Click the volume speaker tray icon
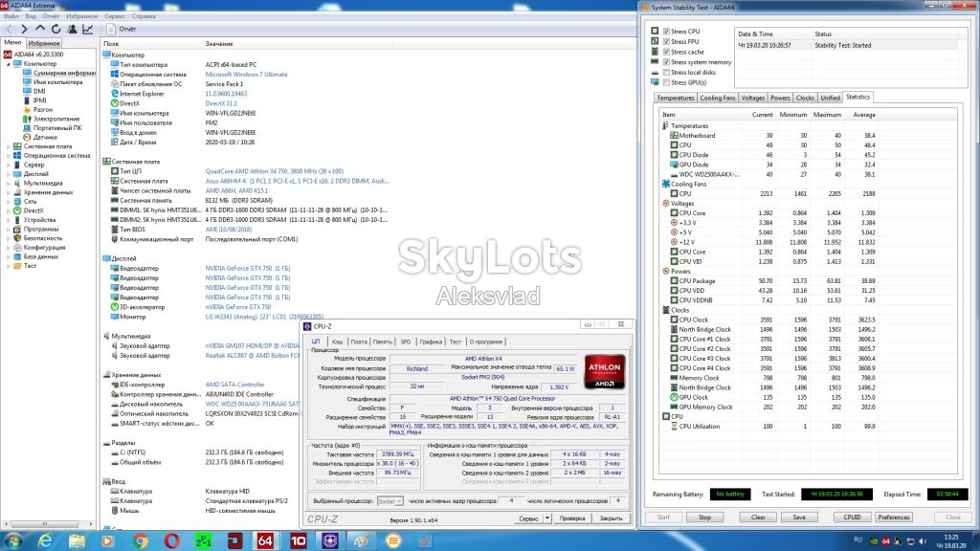 click(923, 541)
